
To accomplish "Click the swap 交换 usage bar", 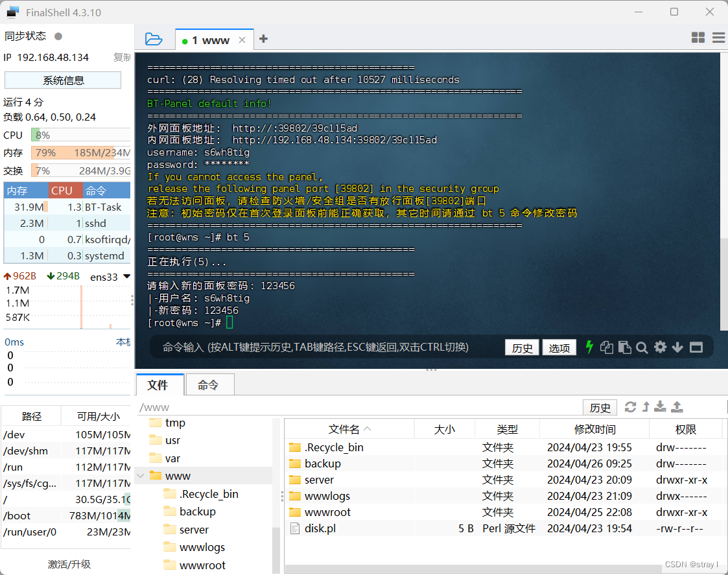I will (81, 171).
